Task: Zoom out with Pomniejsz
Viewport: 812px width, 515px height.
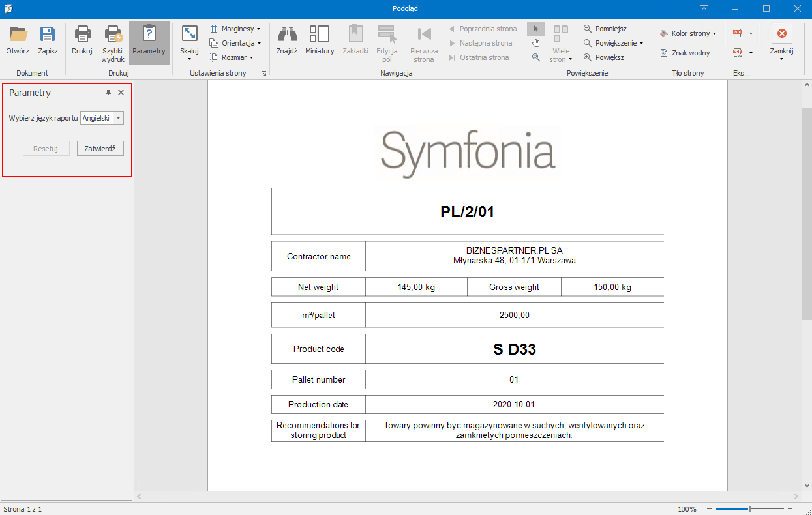Action: click(x=605, y=29)
